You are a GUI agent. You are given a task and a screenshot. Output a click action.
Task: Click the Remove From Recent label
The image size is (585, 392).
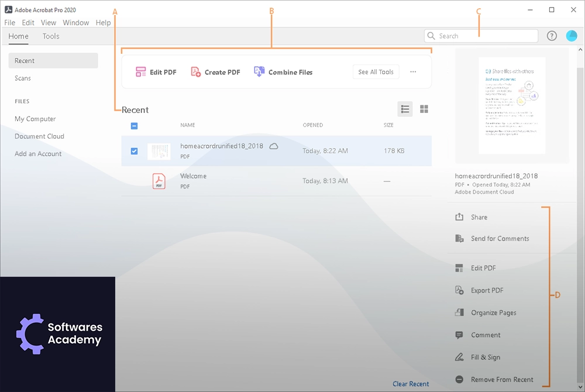(502, 379)
